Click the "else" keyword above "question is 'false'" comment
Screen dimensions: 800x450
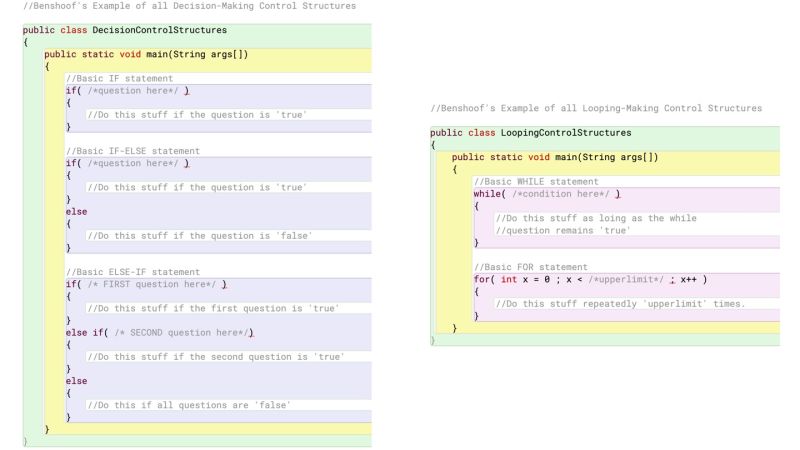[77, 212]
